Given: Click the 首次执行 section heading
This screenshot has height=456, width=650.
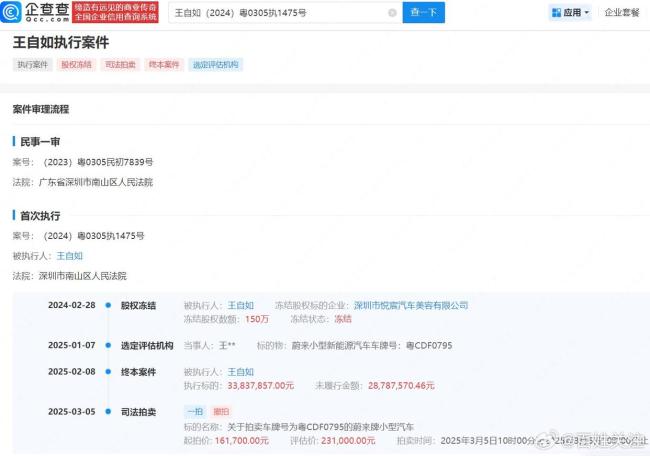Looking at the screenshot, I should click(40, 216).
